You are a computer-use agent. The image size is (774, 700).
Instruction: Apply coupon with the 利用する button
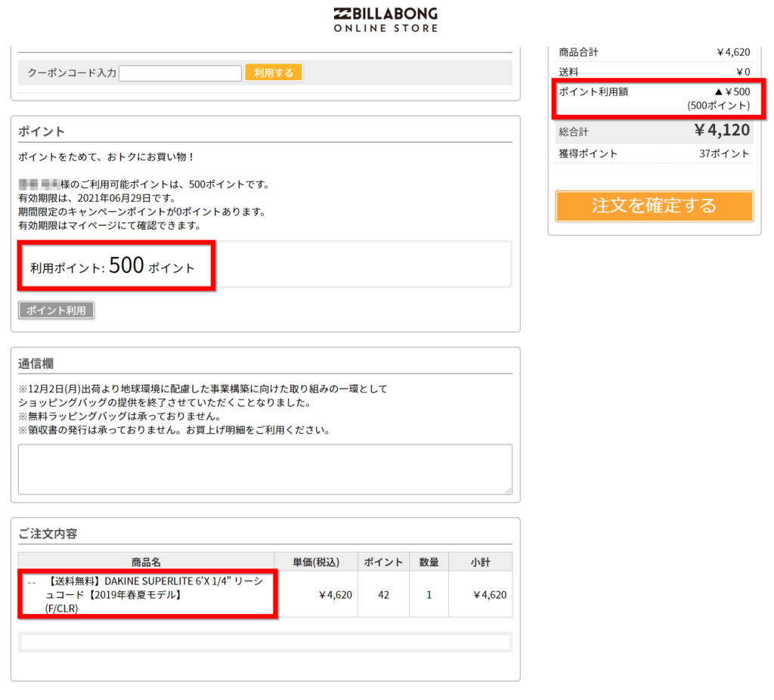tap(274, 73)
